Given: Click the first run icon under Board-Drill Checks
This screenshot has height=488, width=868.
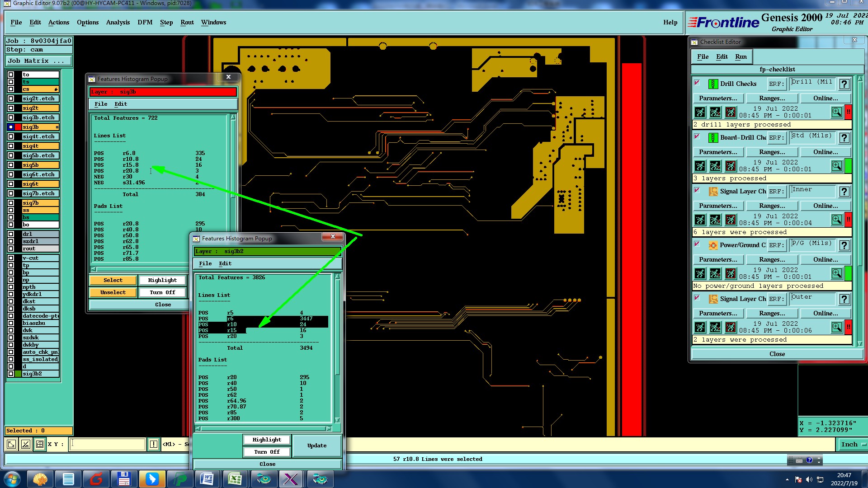Looking at the screenshot, I should pos(700,166).
